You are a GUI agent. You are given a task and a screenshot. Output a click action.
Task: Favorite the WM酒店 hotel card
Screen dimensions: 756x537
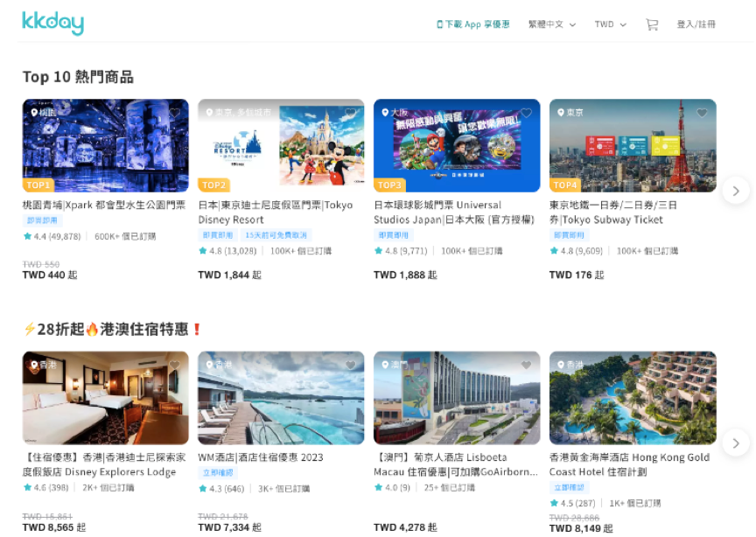351,366
